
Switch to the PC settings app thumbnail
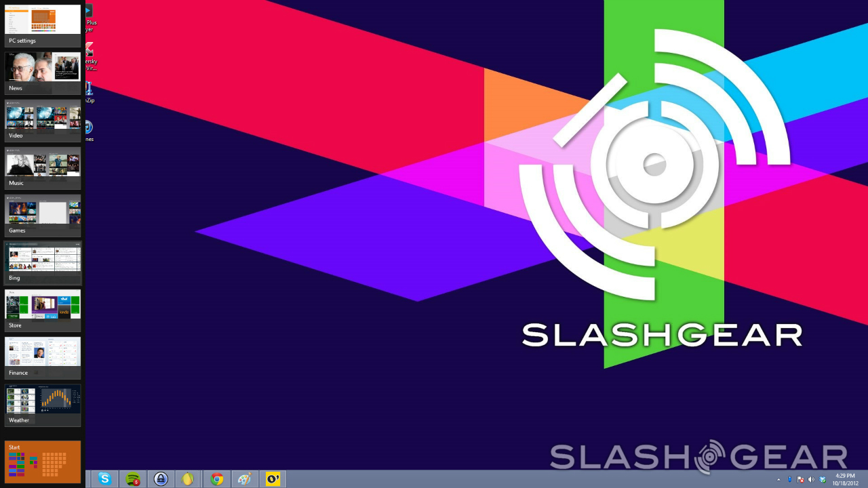click(x=43, y=26)
